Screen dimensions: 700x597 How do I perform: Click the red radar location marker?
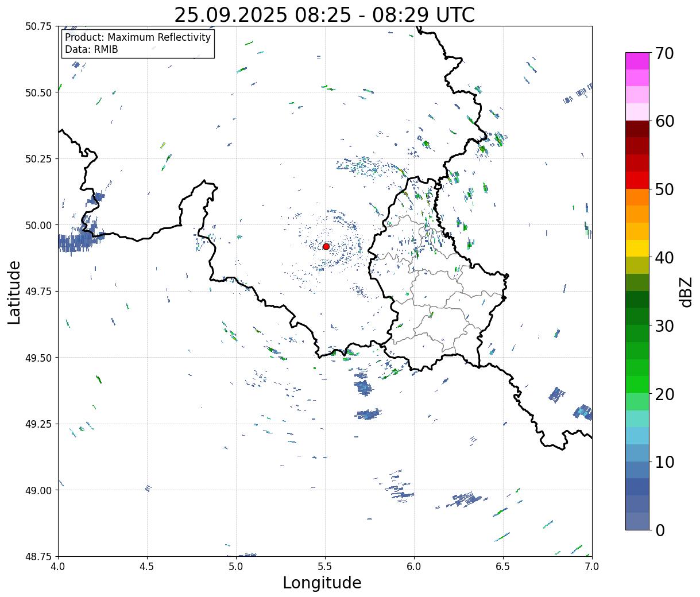326,246
